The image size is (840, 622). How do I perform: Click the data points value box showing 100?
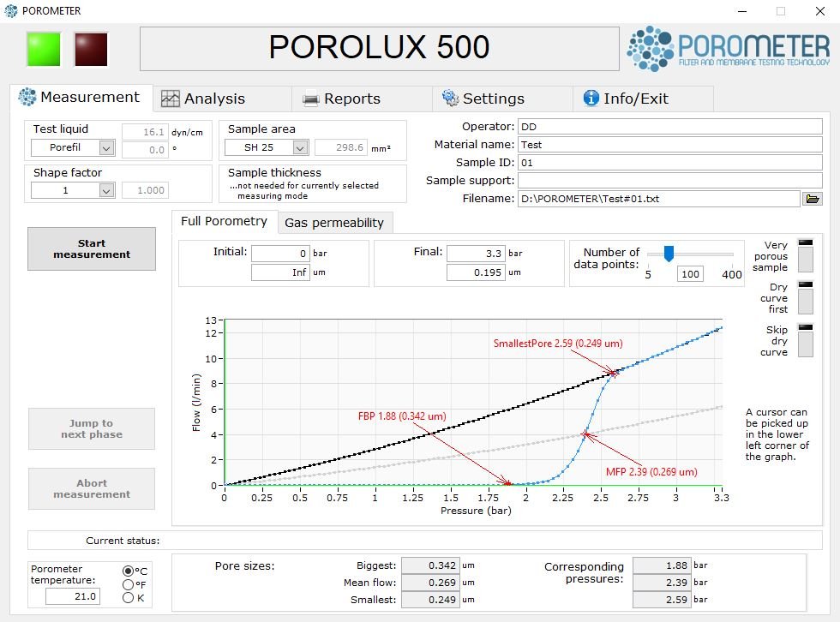point(690,274)
